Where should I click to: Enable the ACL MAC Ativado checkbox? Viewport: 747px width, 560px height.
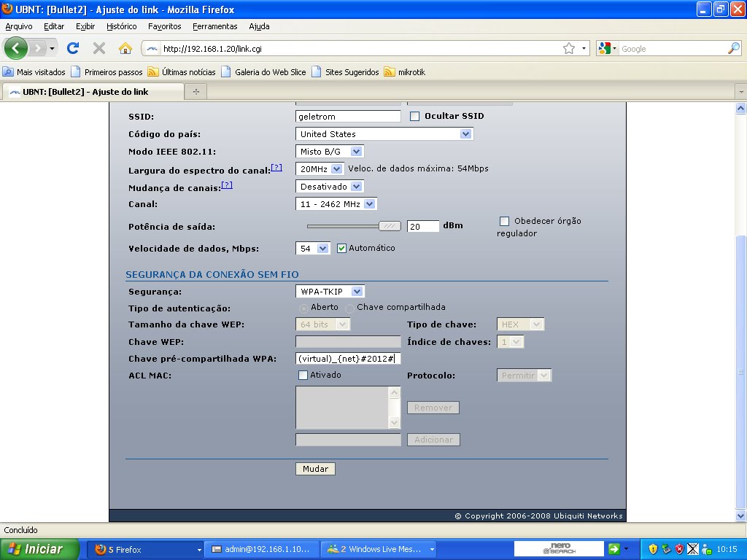pyautogui.click(x=303, y=376)
